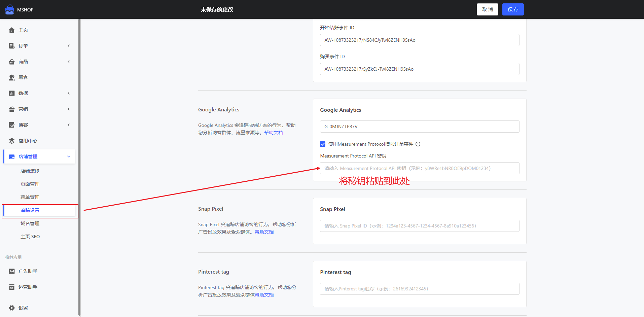
Task: Expand the 订单 submenu chevron
Action: point(69,46)
